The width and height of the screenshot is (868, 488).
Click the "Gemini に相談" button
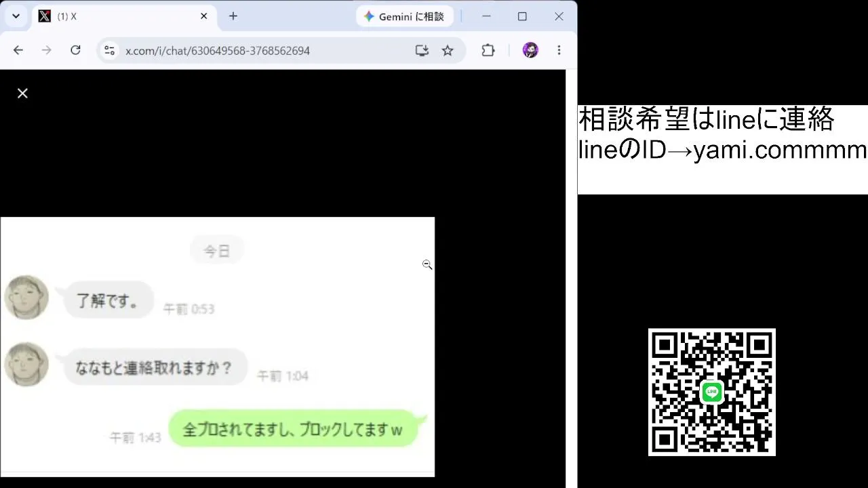pos(404,16)
